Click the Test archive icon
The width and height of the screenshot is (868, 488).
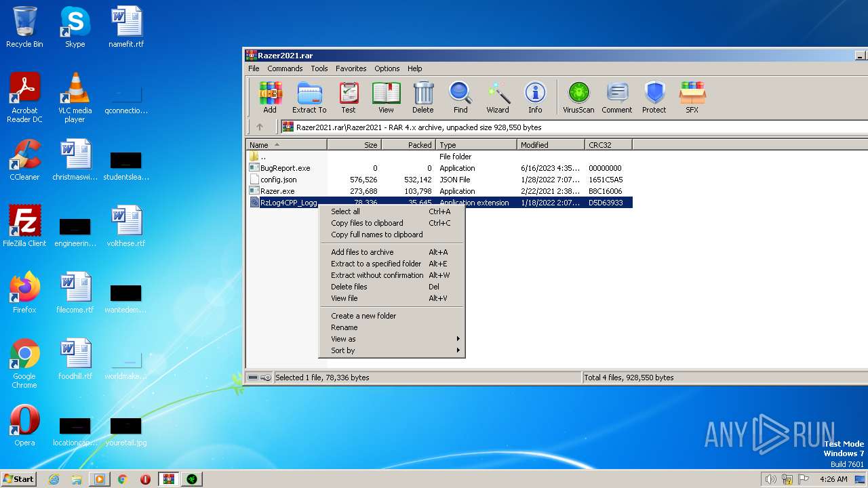click(348, 97)
